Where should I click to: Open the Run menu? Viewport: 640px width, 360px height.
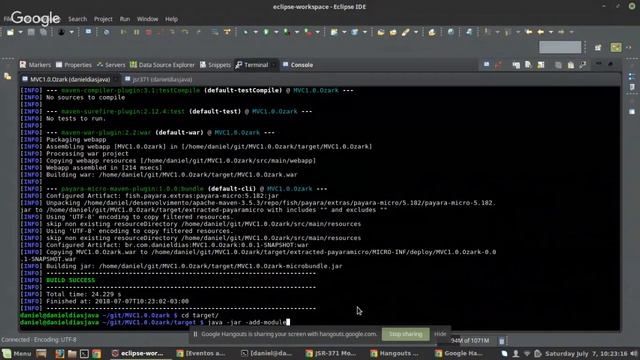(125, 19)
